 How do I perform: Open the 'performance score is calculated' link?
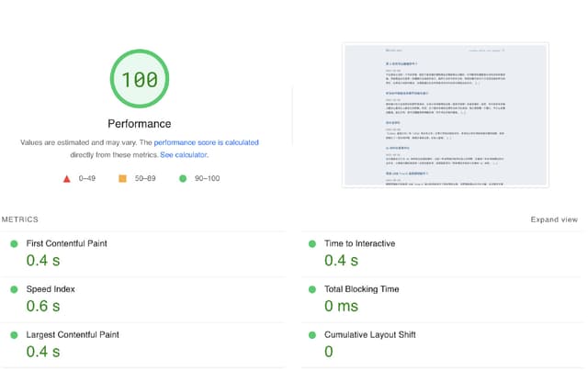(x=206, y=143)
